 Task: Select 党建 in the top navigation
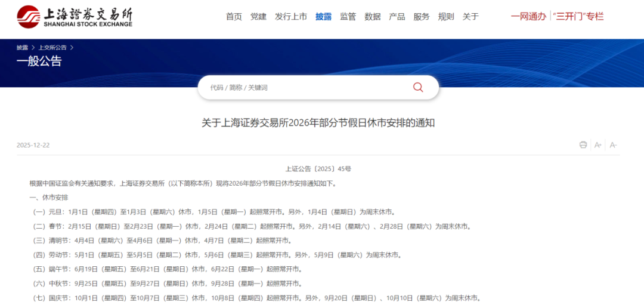click(x=258, y=17)
